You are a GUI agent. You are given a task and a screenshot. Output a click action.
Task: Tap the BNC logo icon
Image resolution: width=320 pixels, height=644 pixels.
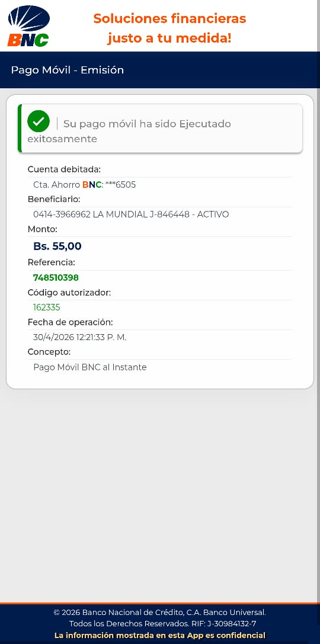pyautogui.click(x=28, y=26)
